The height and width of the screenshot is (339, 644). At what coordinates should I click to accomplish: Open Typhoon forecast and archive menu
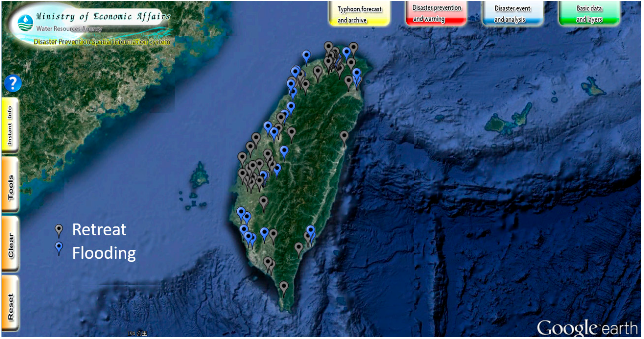coord(359,14)
